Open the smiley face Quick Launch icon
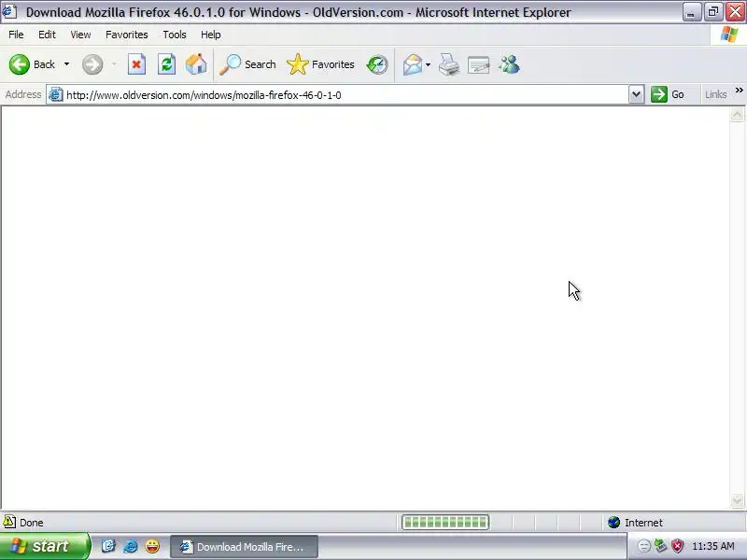 pos(152,546)
